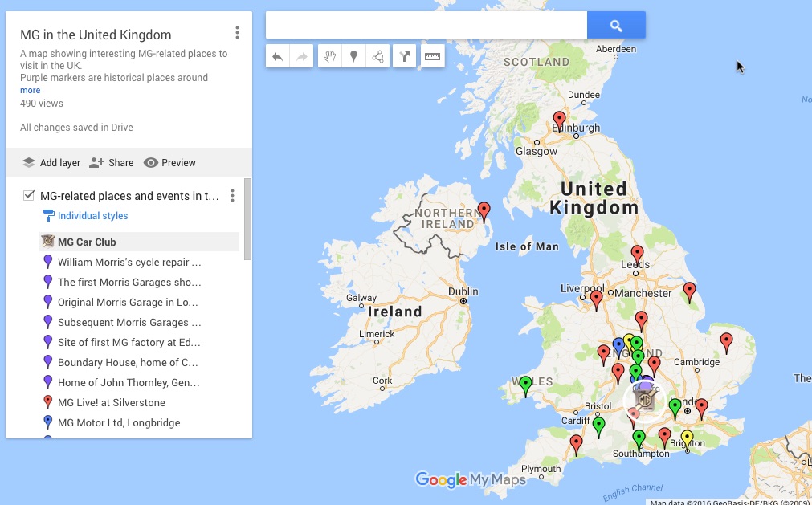Screen dimensions: 812x505
Task: Open Individual styles settings
Action: (92, 216)
